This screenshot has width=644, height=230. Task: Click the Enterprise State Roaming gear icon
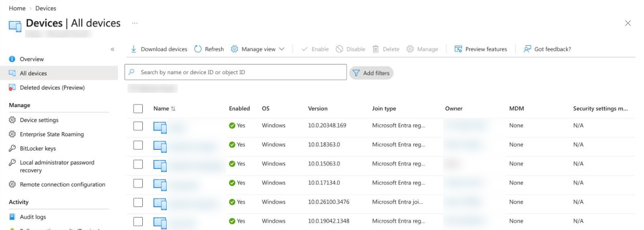(x=12, y=135)
